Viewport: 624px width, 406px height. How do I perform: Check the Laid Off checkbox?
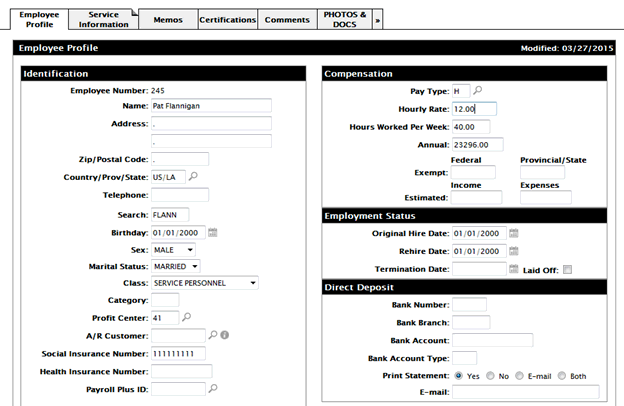567,269
